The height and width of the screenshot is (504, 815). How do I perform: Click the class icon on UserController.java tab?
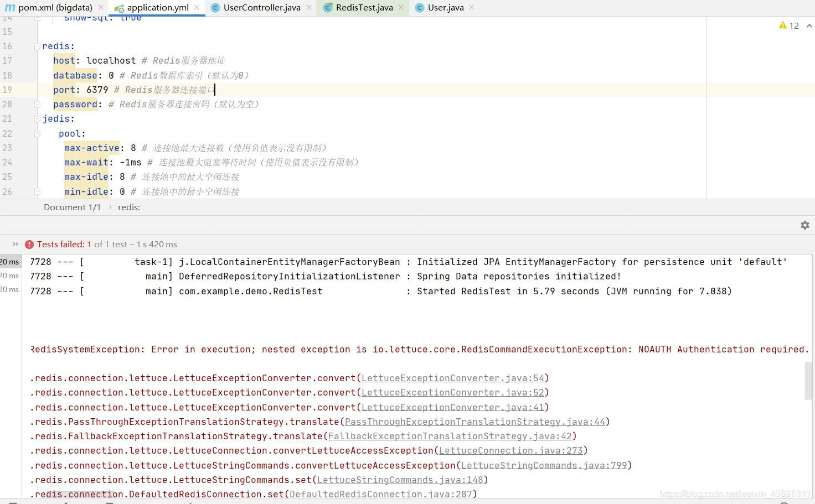pyautogui.click(x=216, y=8)
